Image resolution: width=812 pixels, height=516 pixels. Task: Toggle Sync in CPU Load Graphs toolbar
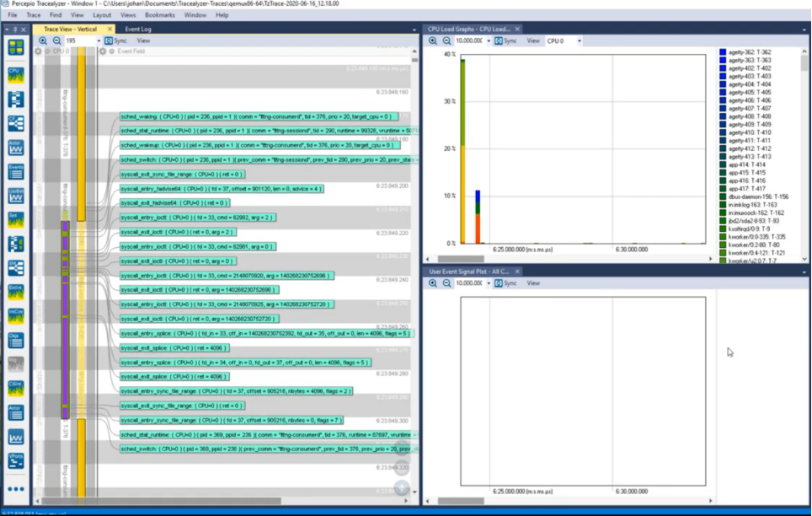click(505, 40)
